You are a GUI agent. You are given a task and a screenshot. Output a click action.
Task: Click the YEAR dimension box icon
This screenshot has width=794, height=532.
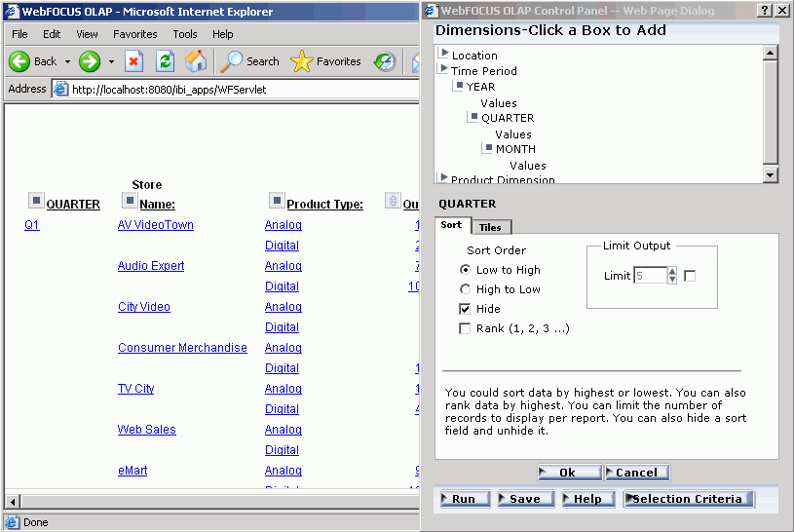[x=459, y=86]
